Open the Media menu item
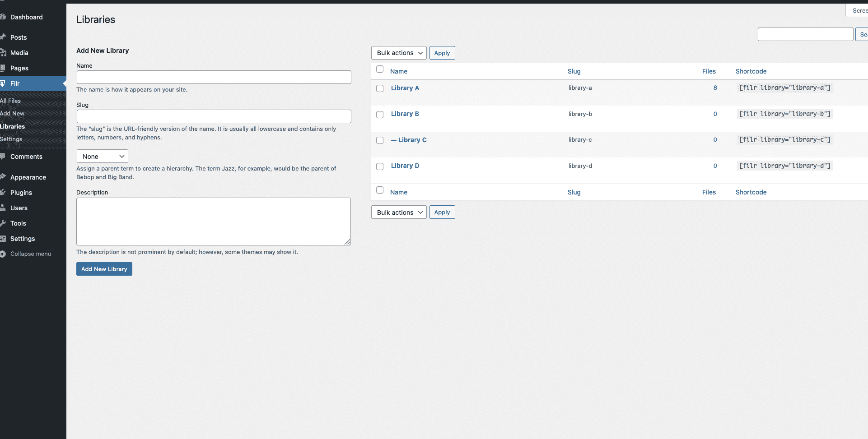This screenshot has width=868, height=439. [x=19, y=53]
